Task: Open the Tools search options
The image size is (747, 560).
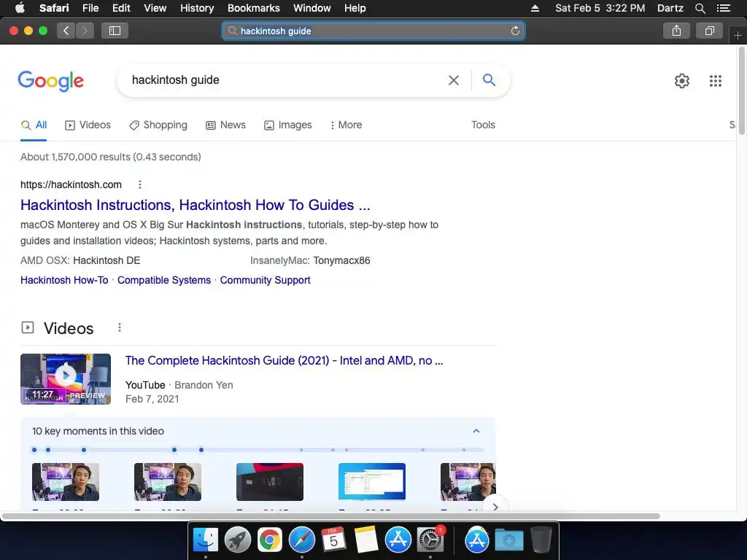Action: [483, 125]
